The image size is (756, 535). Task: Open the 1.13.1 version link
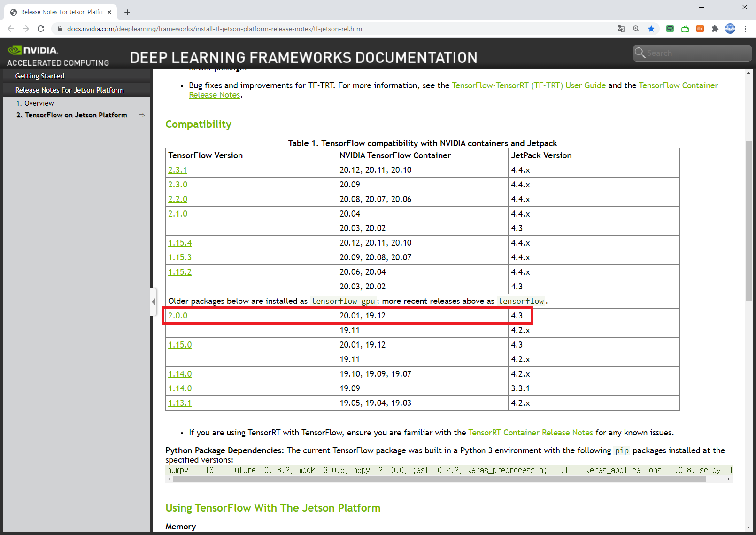tap(180, 403)
